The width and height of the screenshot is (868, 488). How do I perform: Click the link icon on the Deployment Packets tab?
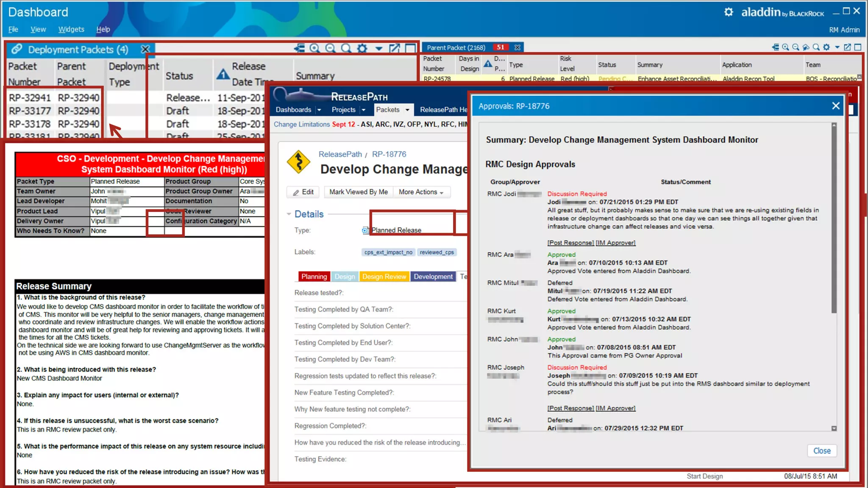[17, 49]
